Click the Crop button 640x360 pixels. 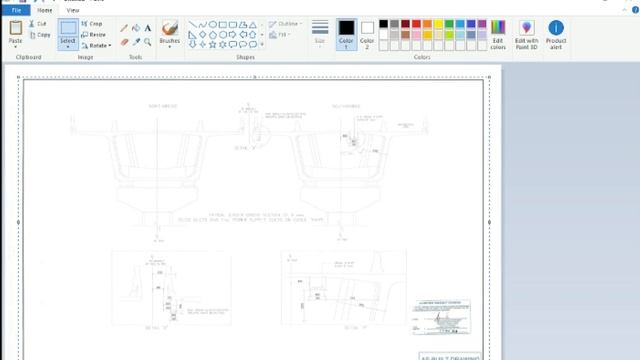92,24
